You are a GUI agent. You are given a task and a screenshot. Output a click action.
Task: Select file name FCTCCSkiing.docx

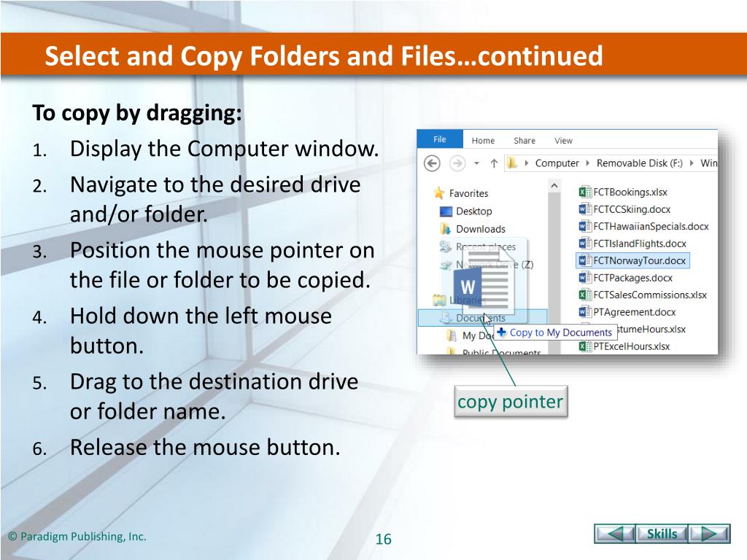pyautogui.click(x=632, y=209)
